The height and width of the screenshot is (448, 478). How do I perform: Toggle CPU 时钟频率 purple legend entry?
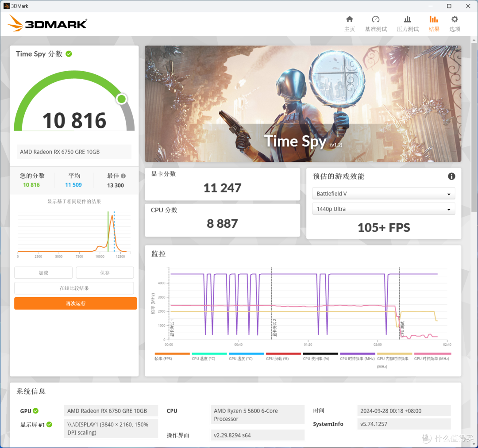358,356
